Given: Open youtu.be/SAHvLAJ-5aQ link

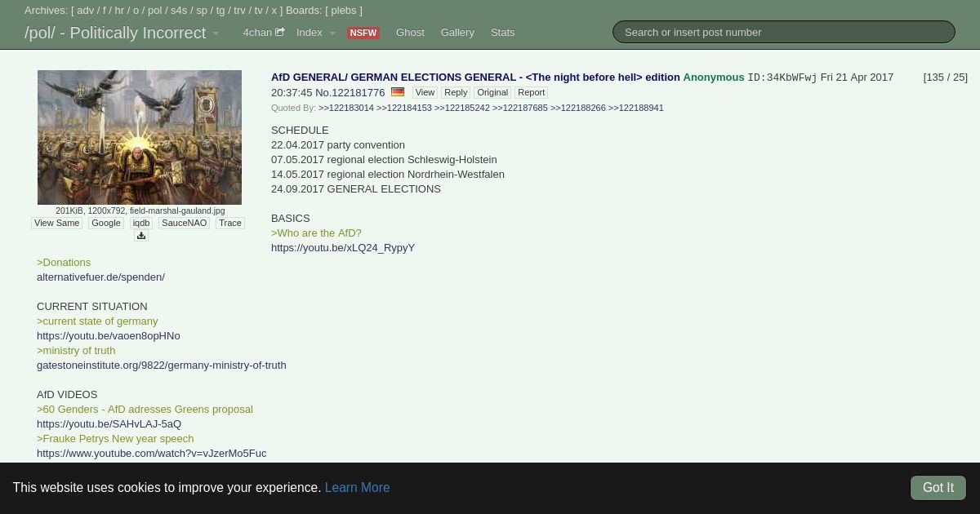Looking at the screenshot, I should 109,424.
